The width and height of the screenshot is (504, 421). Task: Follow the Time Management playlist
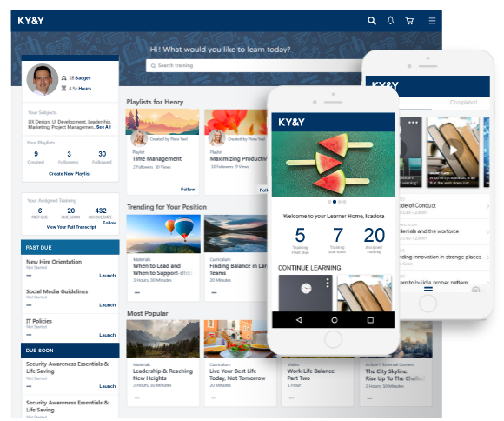pyautogui.click(x=188, y=190)
